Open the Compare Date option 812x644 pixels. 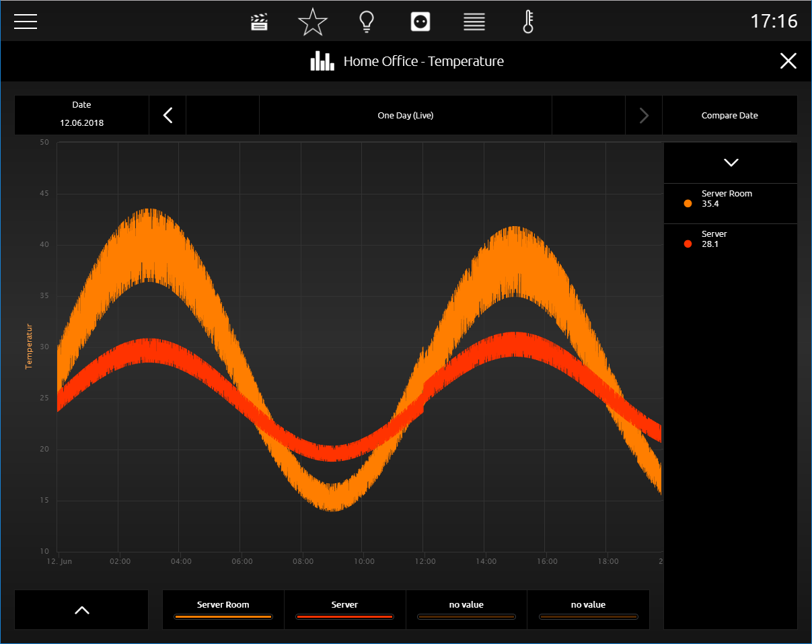point(730,115)
